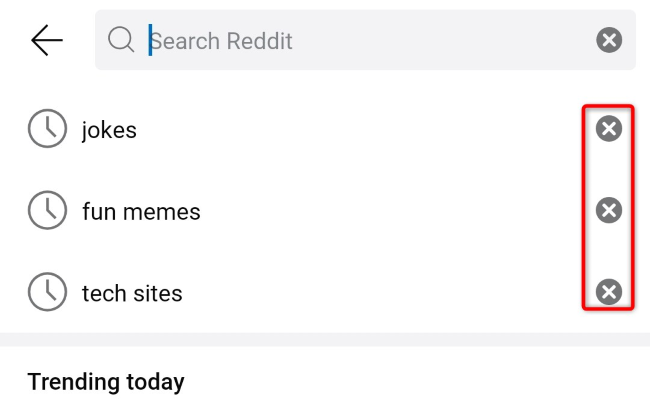
Task: Click the magnifying glass search icon
Action: (x=121, y=40)
